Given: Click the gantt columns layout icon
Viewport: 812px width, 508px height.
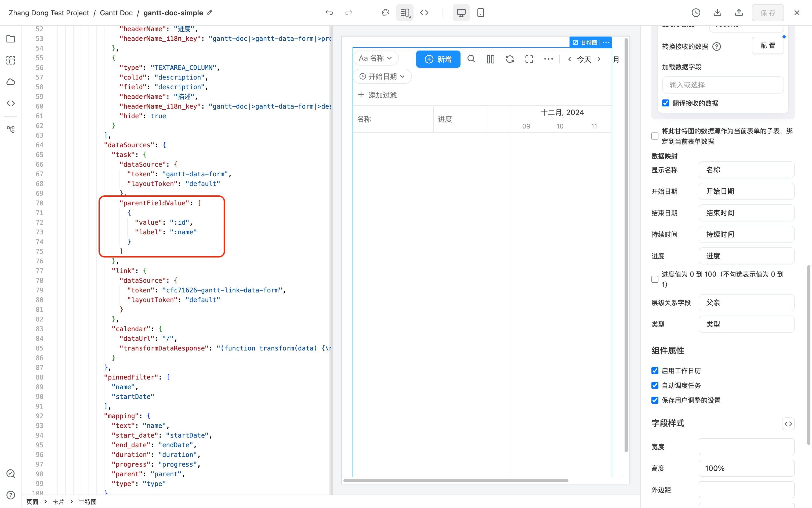Looking at the screenshot, I should 491,59.
